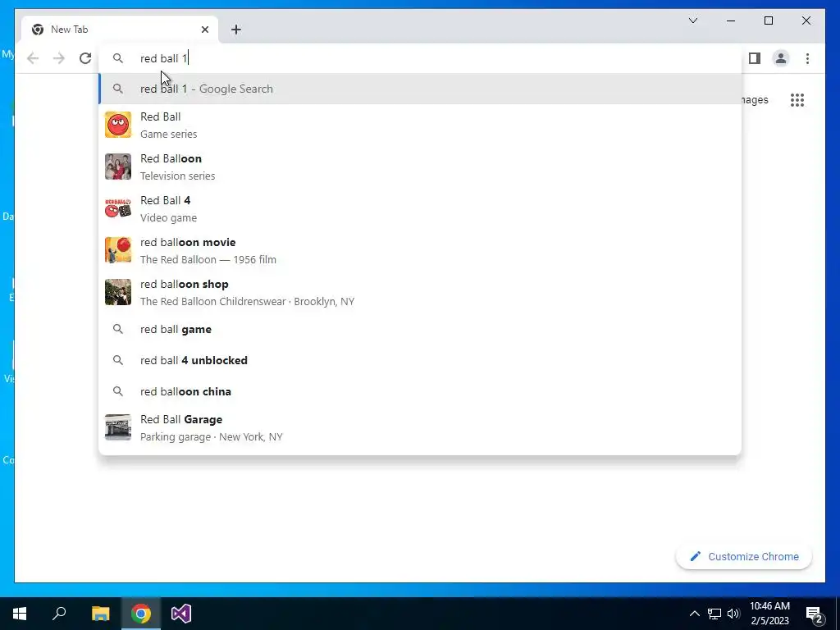Click in the address bar text field
The image size is (840, 630).
(x=420, y=58)
